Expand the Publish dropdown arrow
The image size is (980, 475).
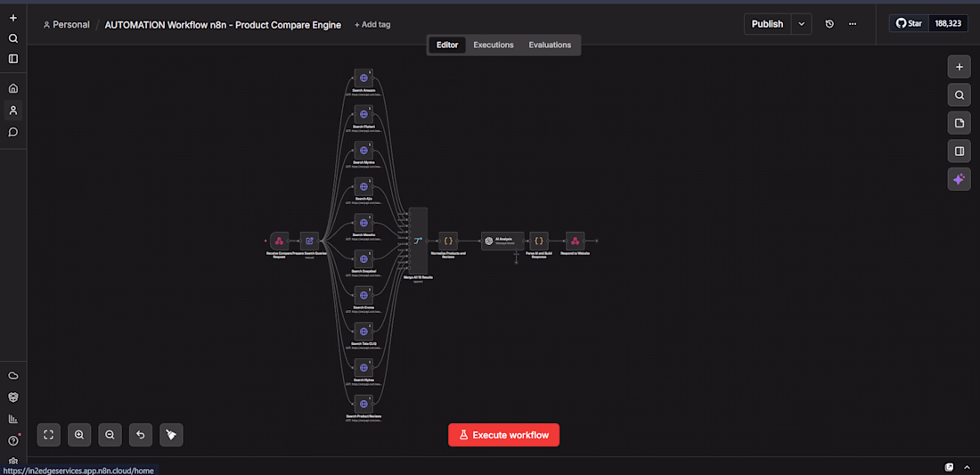click(802, 24)
